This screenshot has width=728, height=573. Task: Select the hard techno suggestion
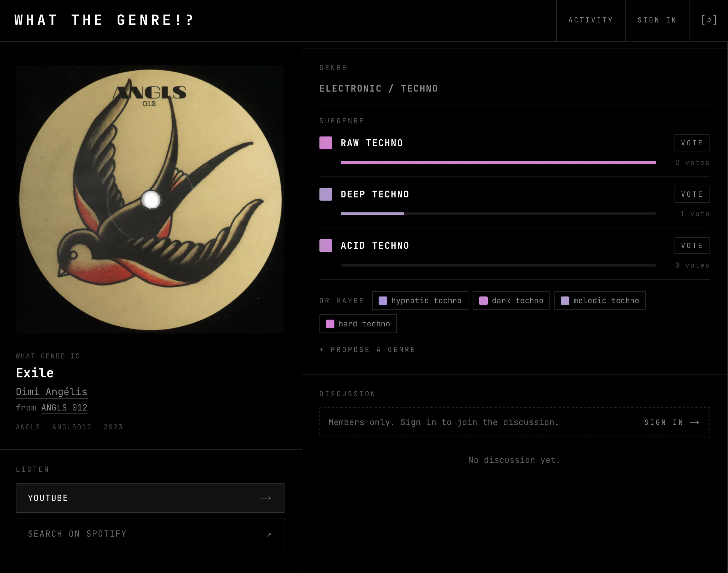click(358, 324)
